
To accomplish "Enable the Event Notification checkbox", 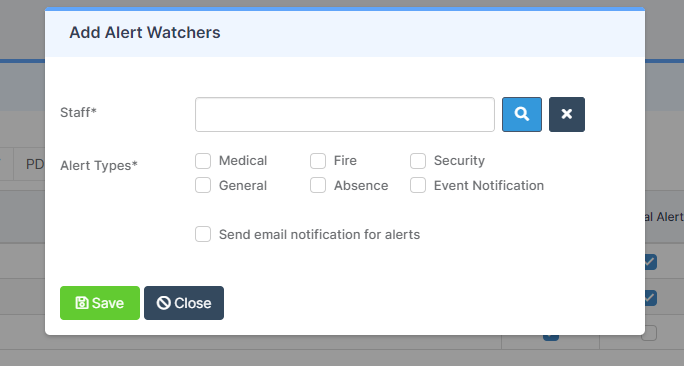I will tap(418, 185).
